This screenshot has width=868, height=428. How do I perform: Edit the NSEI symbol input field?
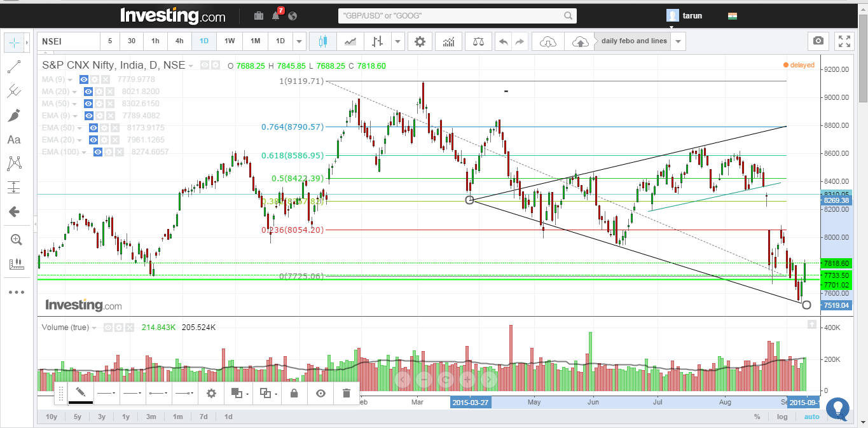(68, 41)
